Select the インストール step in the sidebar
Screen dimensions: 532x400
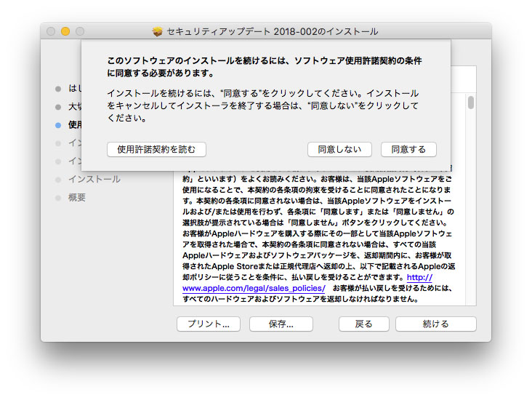(94, 180)
